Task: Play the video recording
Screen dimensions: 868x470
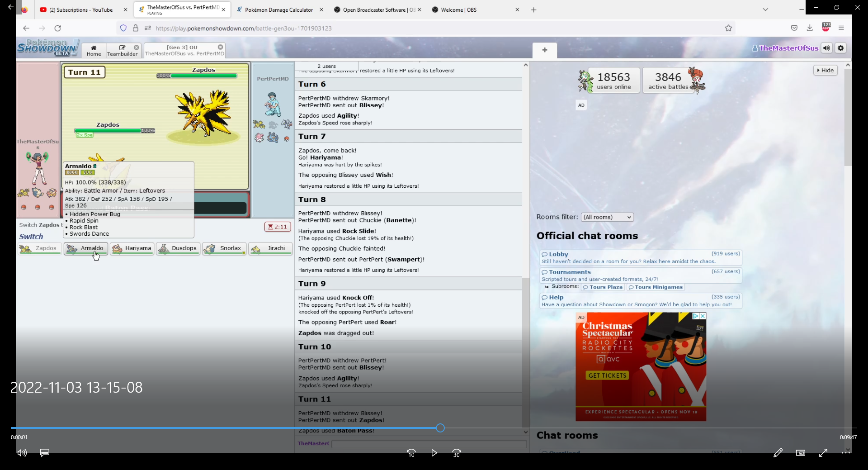Action: [x=434, y=453]
